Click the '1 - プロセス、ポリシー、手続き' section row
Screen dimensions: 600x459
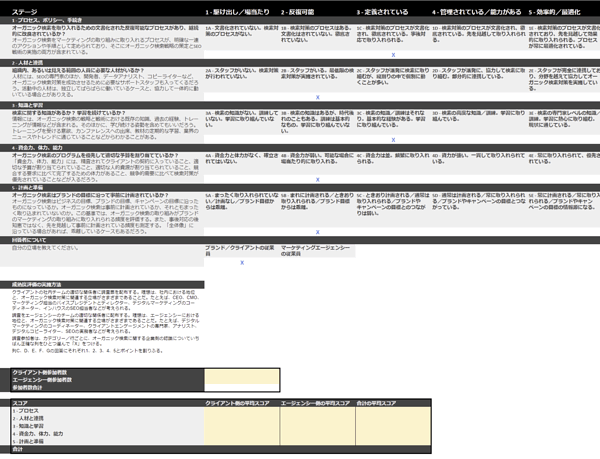coord(300,20)
